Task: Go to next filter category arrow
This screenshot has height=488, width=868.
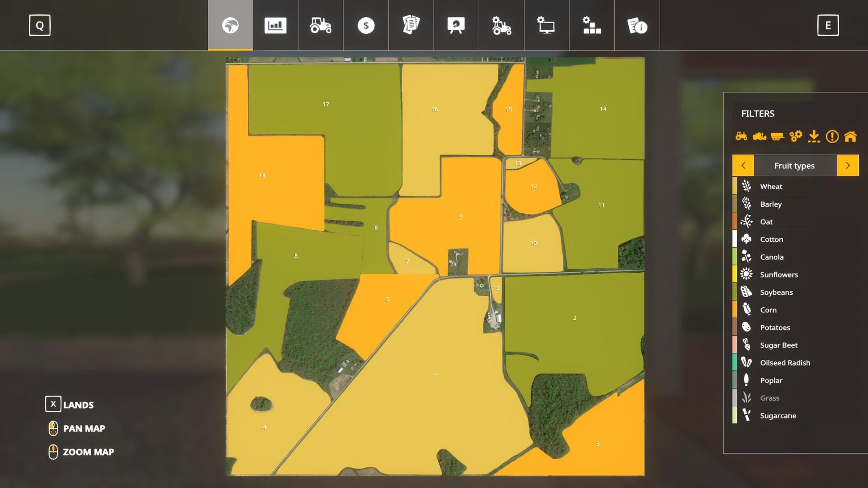Action: coord(848,165)
